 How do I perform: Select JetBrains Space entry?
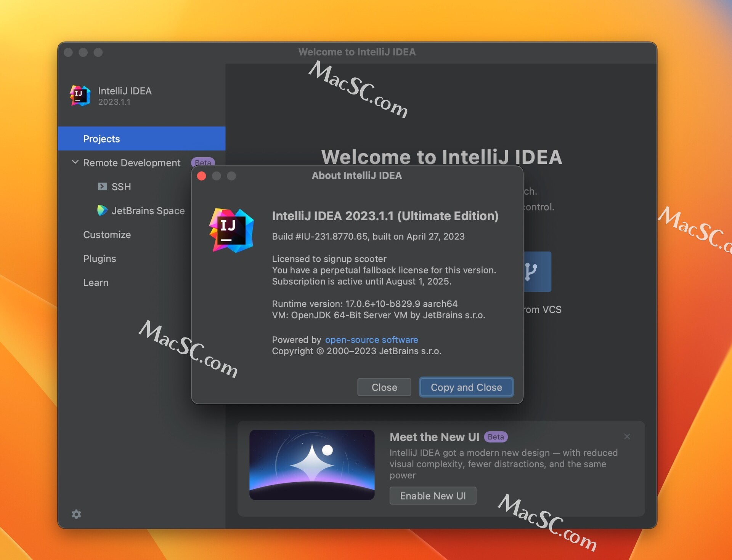[148, 211]
